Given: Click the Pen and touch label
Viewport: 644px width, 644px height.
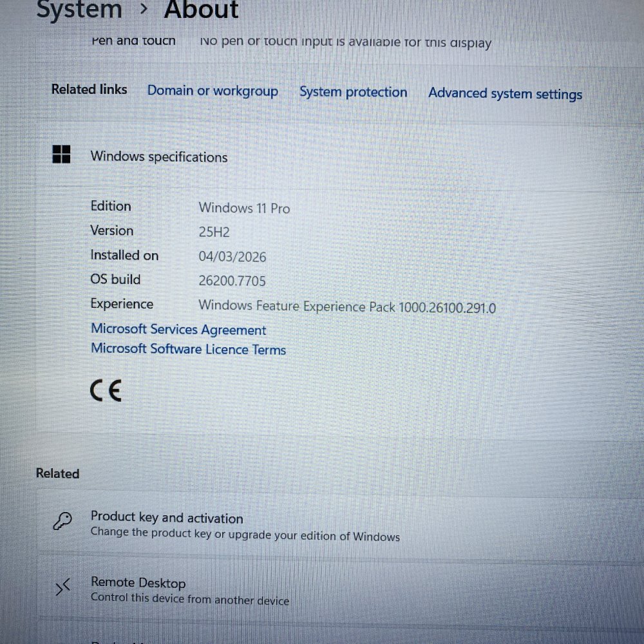Looking at the screenshot, I should (x=133, y=41).
